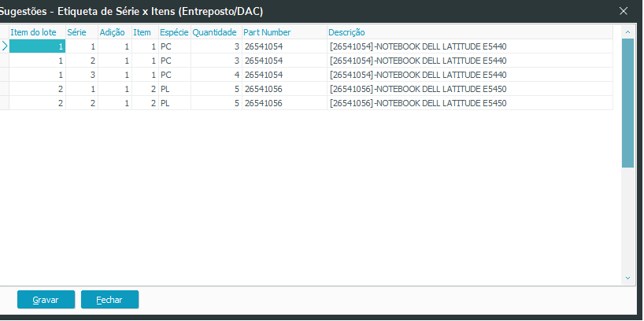Select E5450 description in the fourth row
This screenshot has width=644, height=321.
click(470, 89)
